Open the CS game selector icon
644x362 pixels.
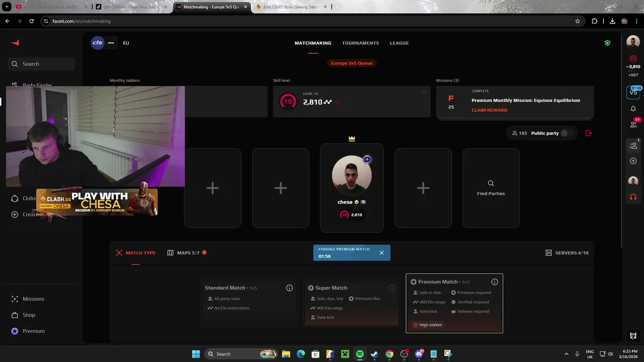98,43
